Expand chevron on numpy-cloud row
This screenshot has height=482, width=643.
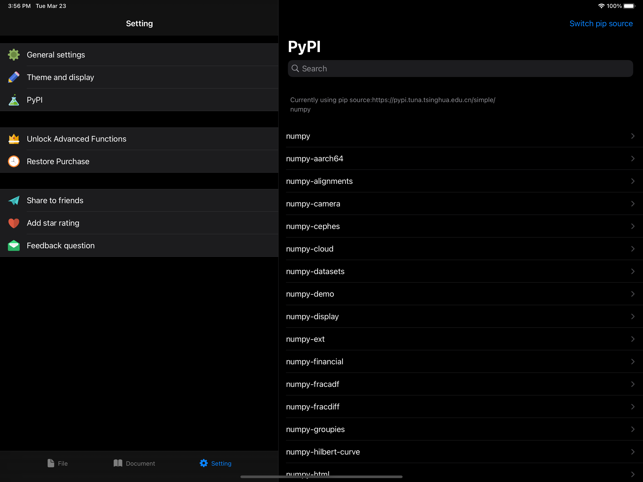pyautogui.click(x=633, y=249)
